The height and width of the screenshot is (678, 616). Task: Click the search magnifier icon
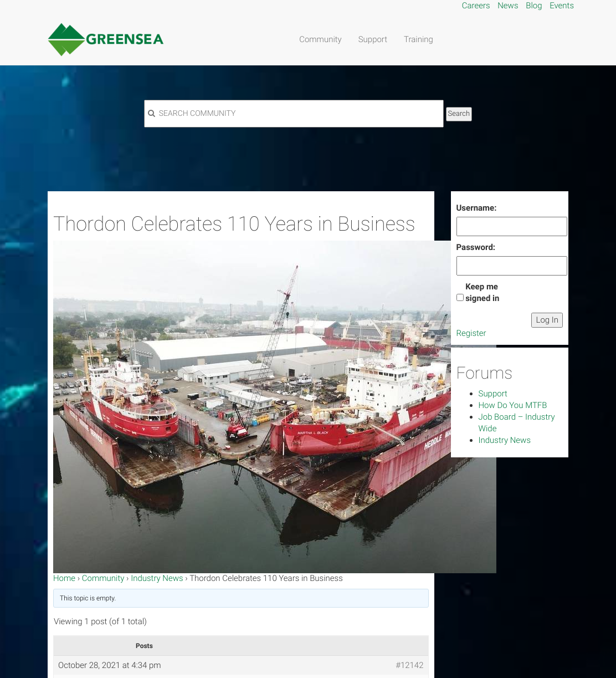click(151, 114)
